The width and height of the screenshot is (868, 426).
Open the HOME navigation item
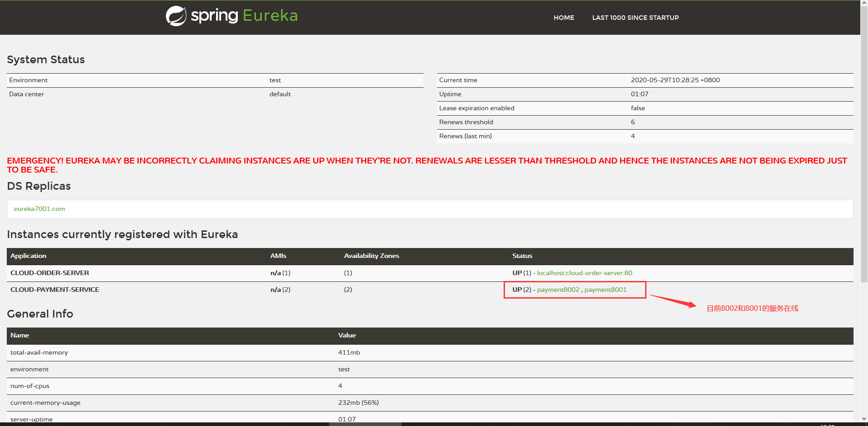click(x=564, y=18)
